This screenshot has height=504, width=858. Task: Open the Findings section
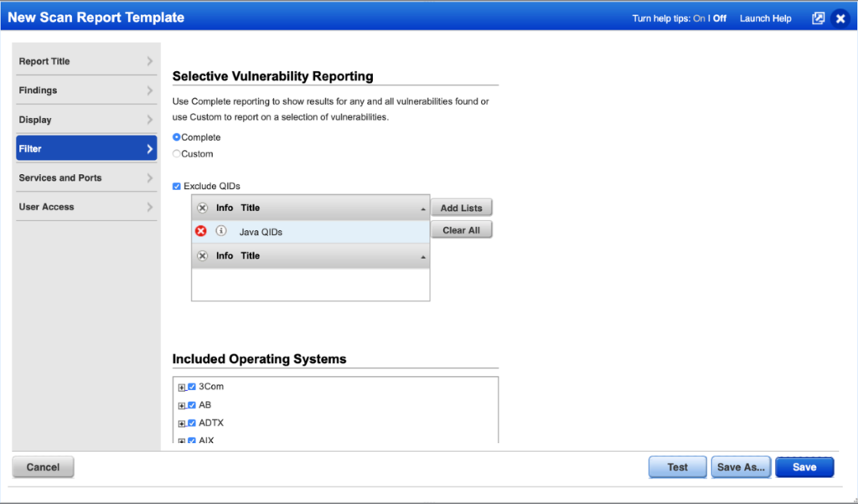[x=86, y=90]
